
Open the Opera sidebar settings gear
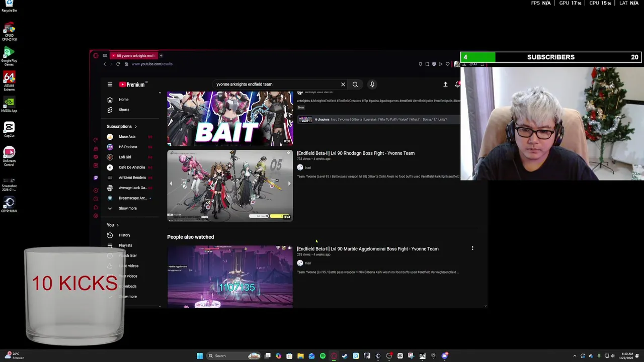(96, 216)
